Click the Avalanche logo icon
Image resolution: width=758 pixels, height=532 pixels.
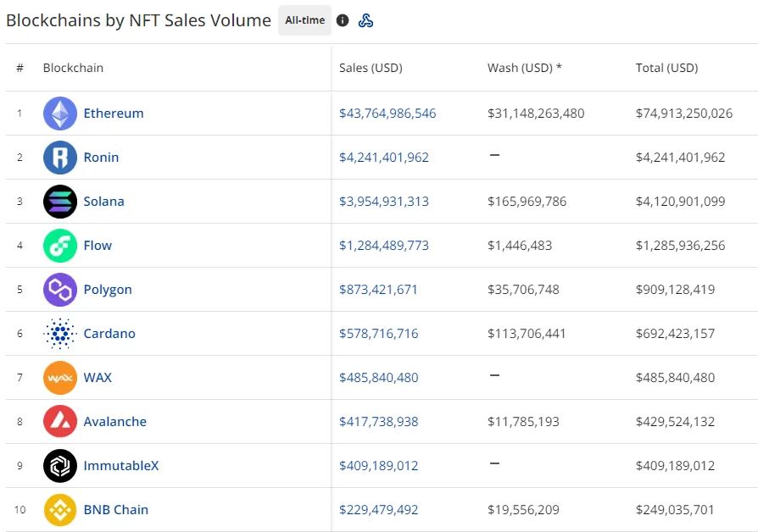pyautogui.click(x=60, y=421)
